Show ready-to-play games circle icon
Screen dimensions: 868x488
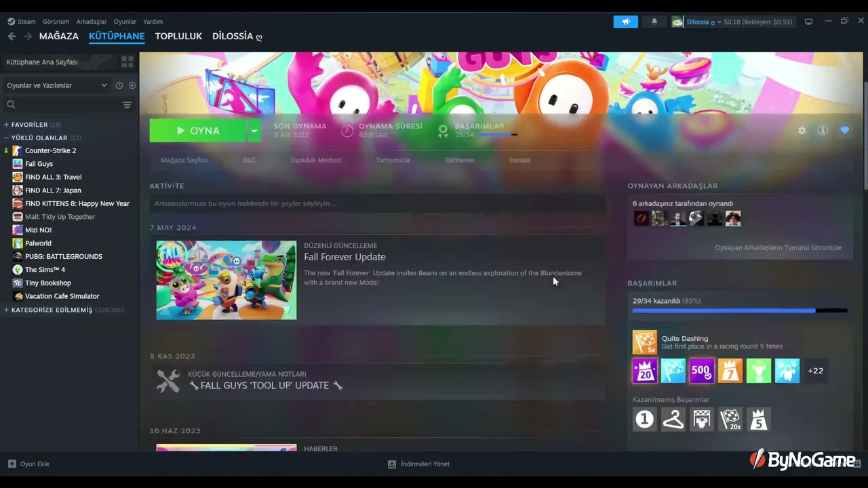132,85
